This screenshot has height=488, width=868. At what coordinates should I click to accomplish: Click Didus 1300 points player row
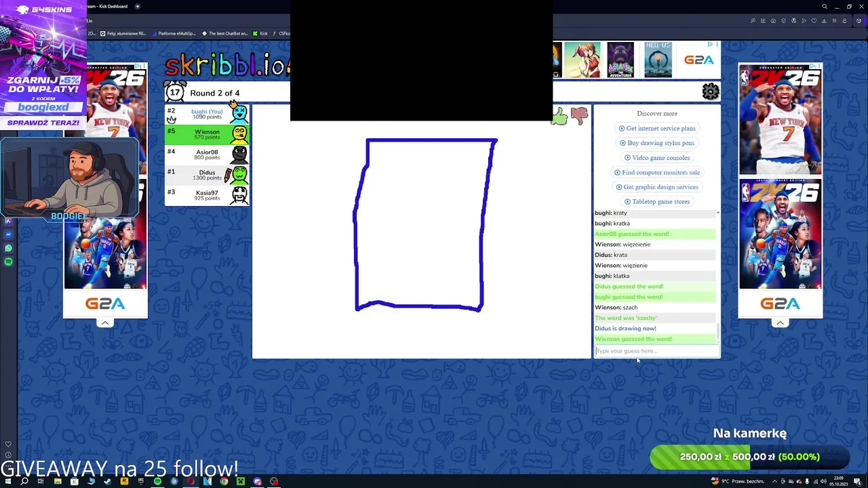pyautogui.click(x=207, y=175)
